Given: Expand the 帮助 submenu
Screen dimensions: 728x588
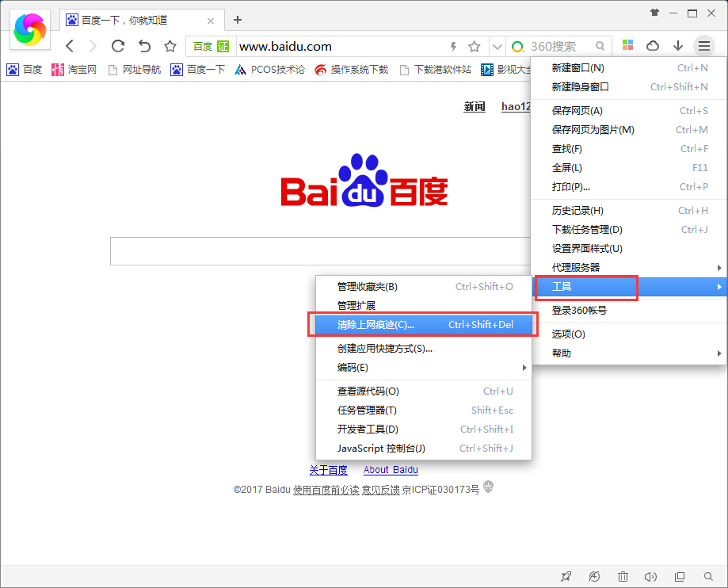Looking at the screenshot, I should point(629,353).
